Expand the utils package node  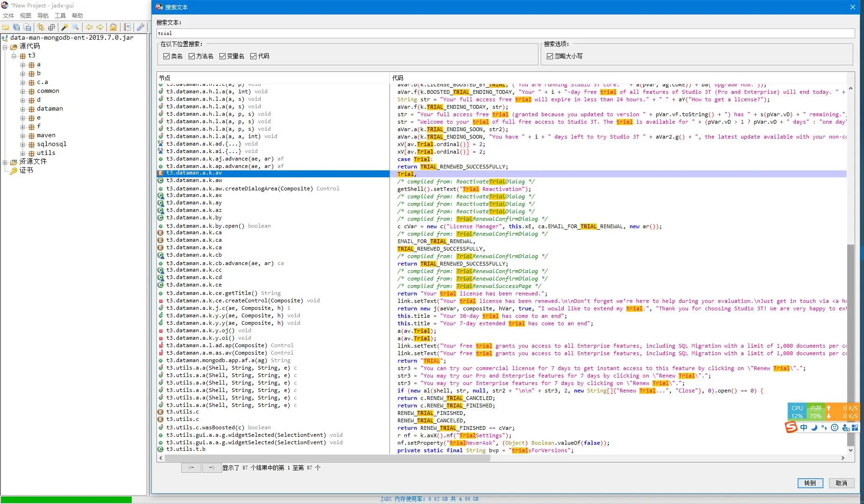pyautogui.click(x=23, y=154)
